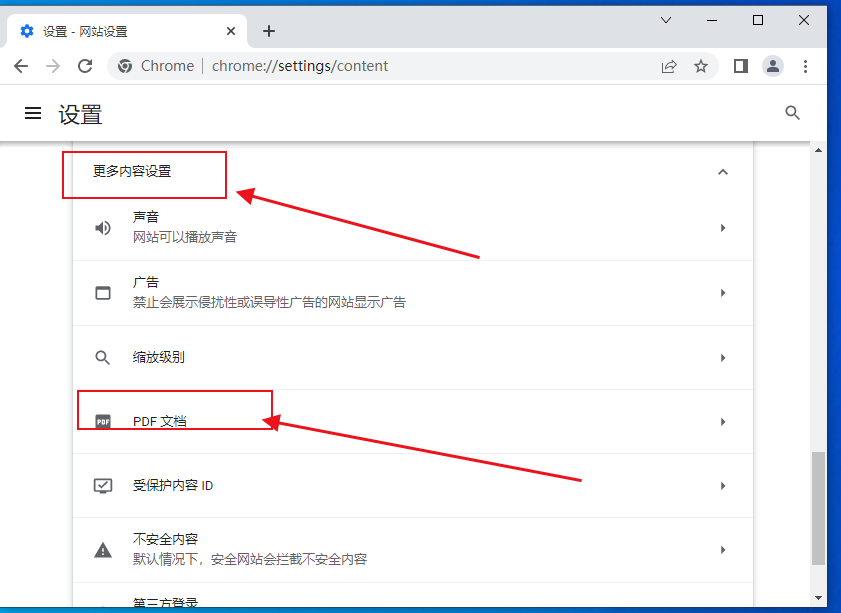
Task: Open the 缩放级别 row arrow
Action: click(x=723, y=358)
